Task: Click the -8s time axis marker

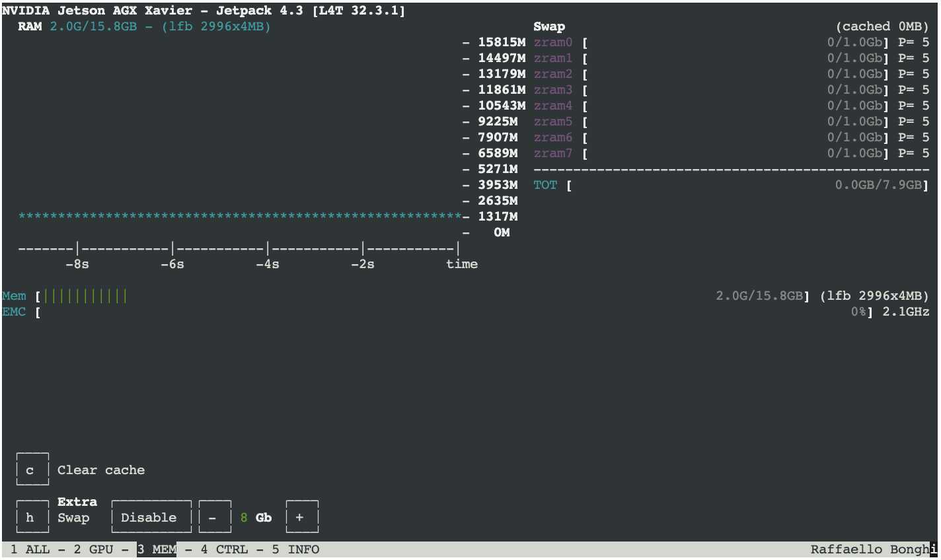Action: coord(77,264)
